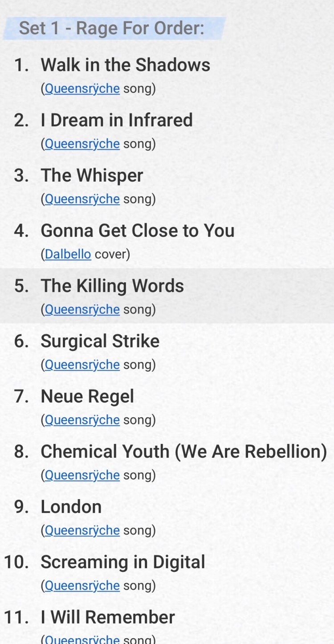
Task: Open the "Surgical Strike" song title
Action: coord(100,341)
